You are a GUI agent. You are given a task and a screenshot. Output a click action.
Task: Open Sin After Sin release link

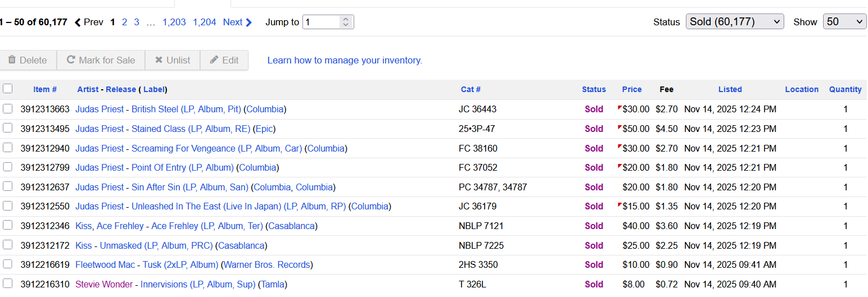[190, 187]
